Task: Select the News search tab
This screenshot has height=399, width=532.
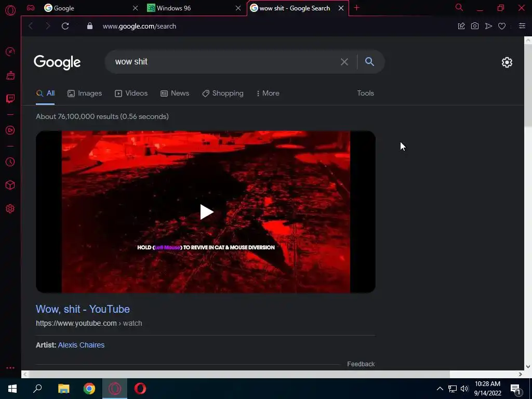Action: [x=175, y=94]
